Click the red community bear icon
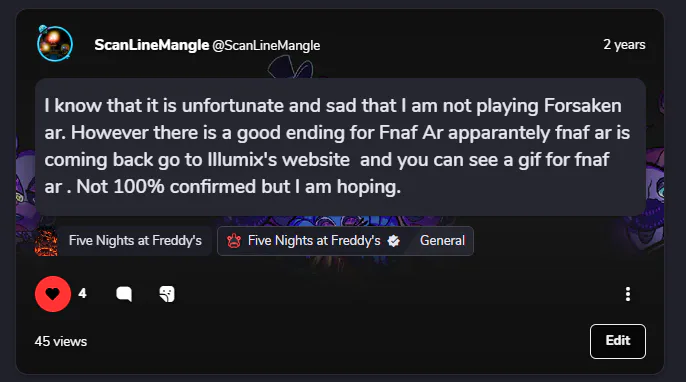 (234, 241)
